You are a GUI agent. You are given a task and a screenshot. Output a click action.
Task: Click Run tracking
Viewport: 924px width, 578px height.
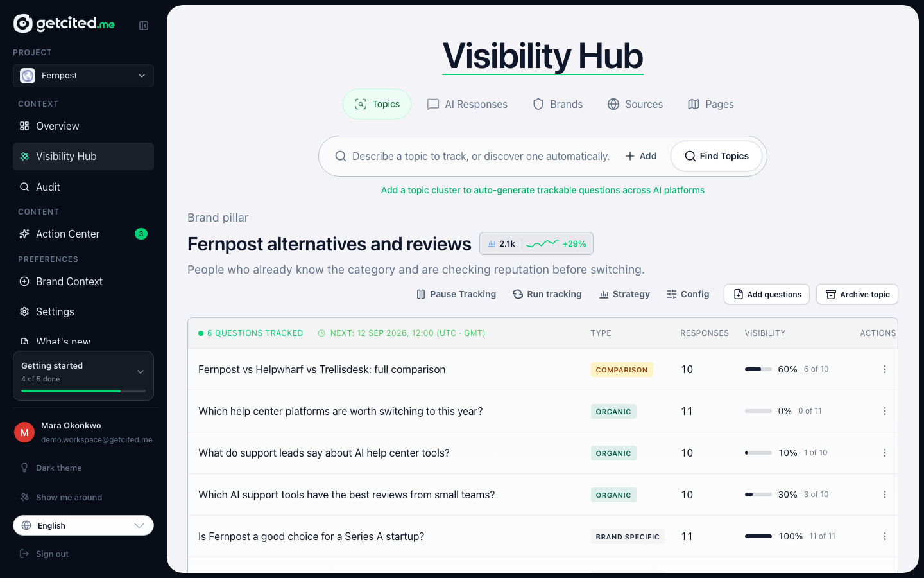547,294
